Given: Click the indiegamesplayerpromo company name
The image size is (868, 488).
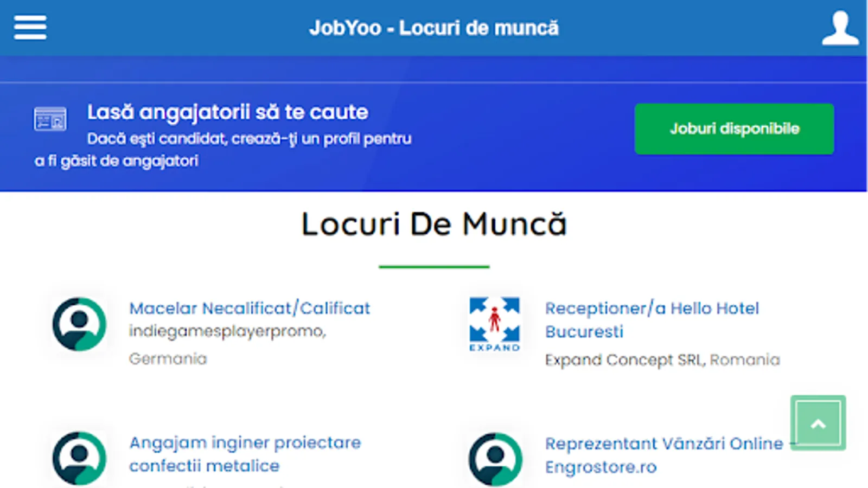Looking at the screenshot, I should point(227,331).
